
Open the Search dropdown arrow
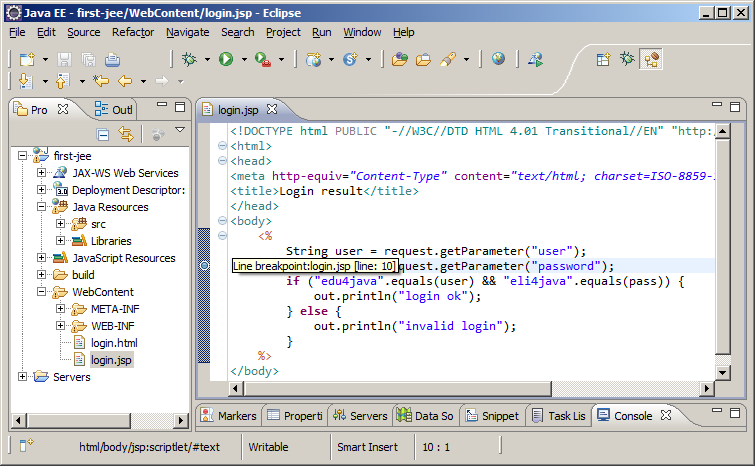[466, 60]
